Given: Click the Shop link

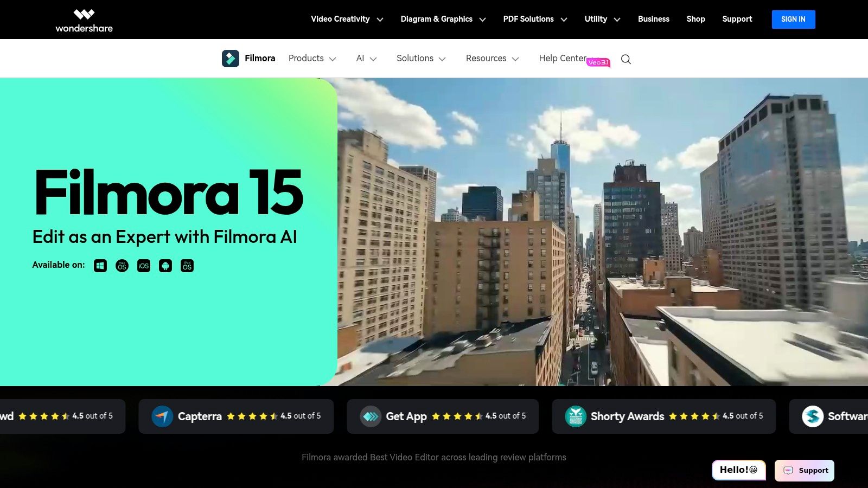Looking at the screenshot, I should pos(695,19).
